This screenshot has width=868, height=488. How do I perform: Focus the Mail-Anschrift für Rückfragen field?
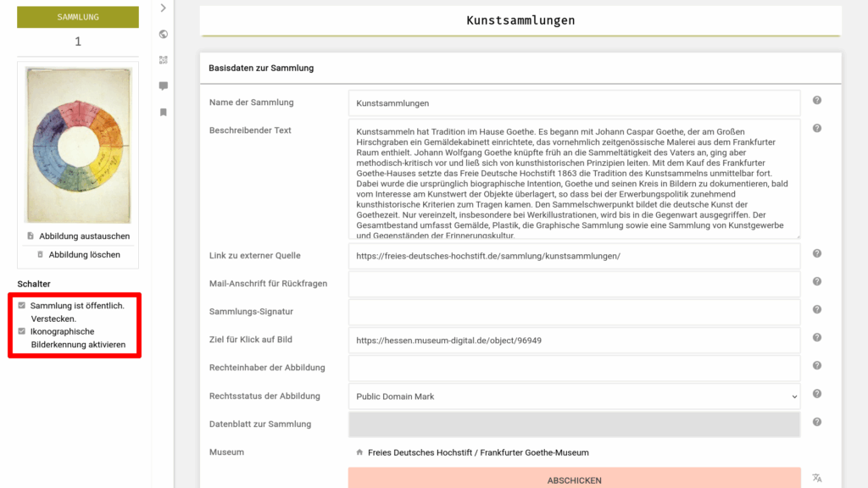pos(574,284)
